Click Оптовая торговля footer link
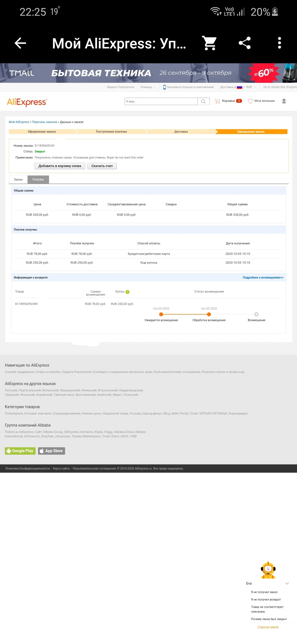Image resolution: width=297 pixels, height=644 pixels. (x=37, y=413)
